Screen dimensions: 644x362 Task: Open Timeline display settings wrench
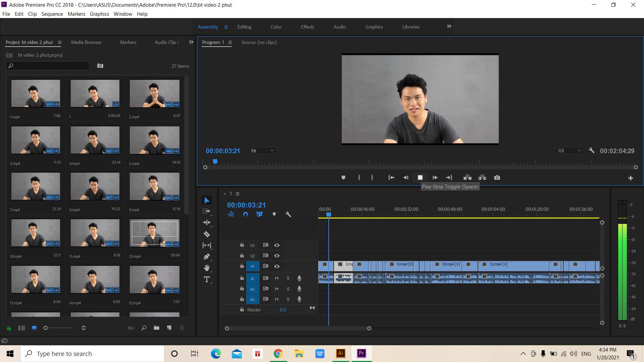[x=288, y=214]
